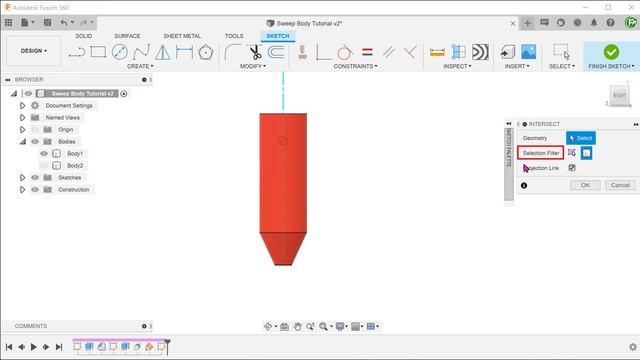Select the Zebra Analysis icon
Viewport: 640px width, 360px height.
[480, 52]
